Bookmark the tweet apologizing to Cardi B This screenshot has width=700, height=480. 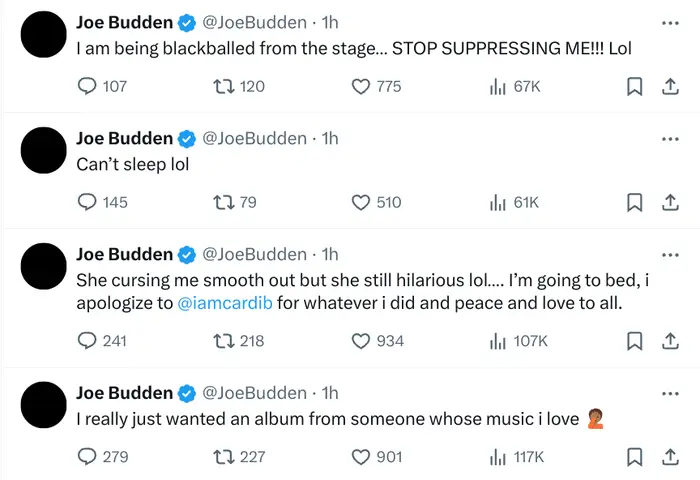633,341
